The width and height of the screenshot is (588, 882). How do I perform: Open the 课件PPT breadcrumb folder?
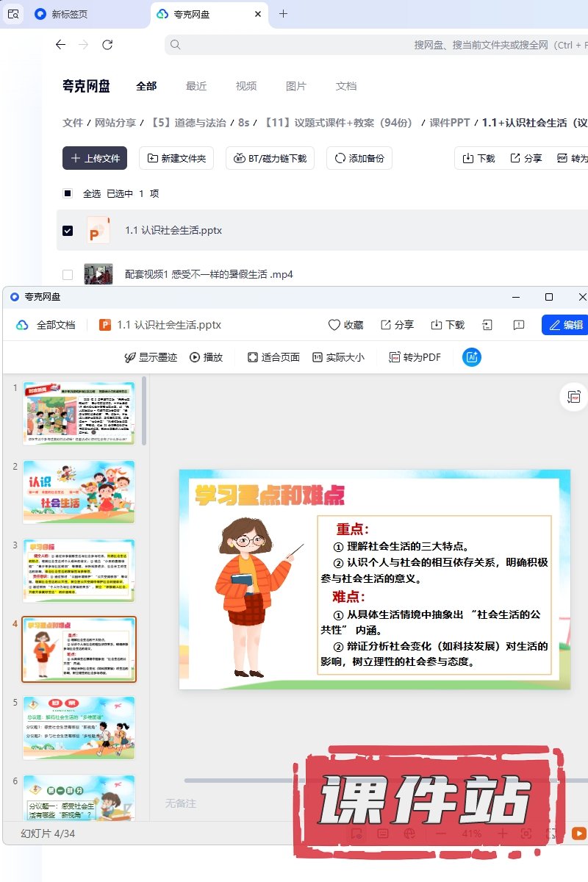coord(449,123)
